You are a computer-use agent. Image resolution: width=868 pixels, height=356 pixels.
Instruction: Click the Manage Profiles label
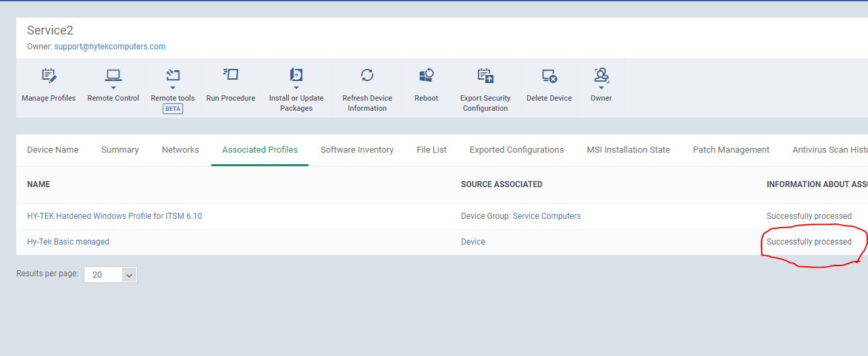[49, 99]
